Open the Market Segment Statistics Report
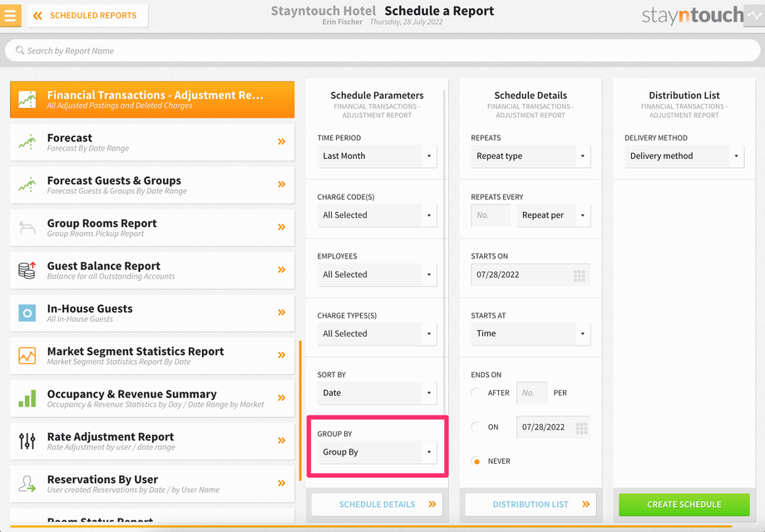Image resolution: width=765 pixels, height=532 pixels. (x=152, y=356)
